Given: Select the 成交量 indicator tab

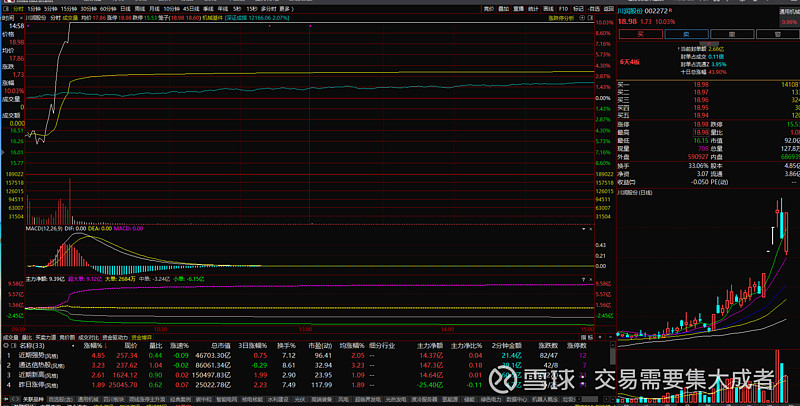Looking at the screenshot, I should click(10, 338).
